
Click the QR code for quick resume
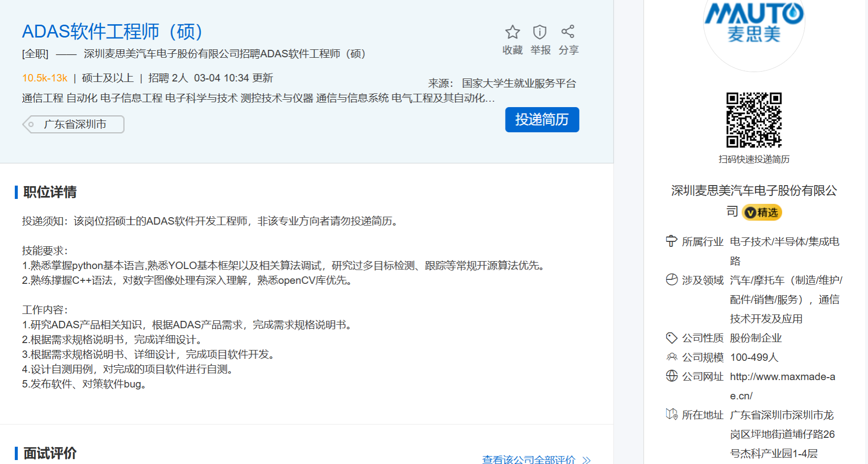pos(753,120)
